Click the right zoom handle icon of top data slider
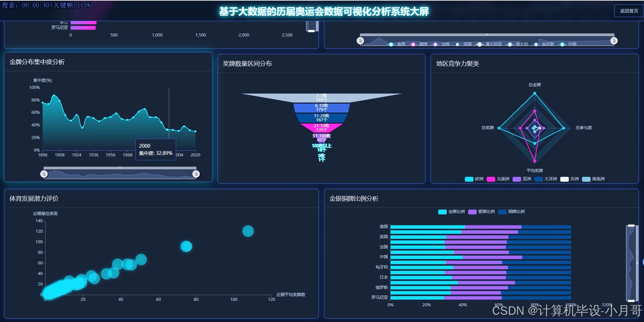Screen dimensions: 644x322 pos(614,41)
